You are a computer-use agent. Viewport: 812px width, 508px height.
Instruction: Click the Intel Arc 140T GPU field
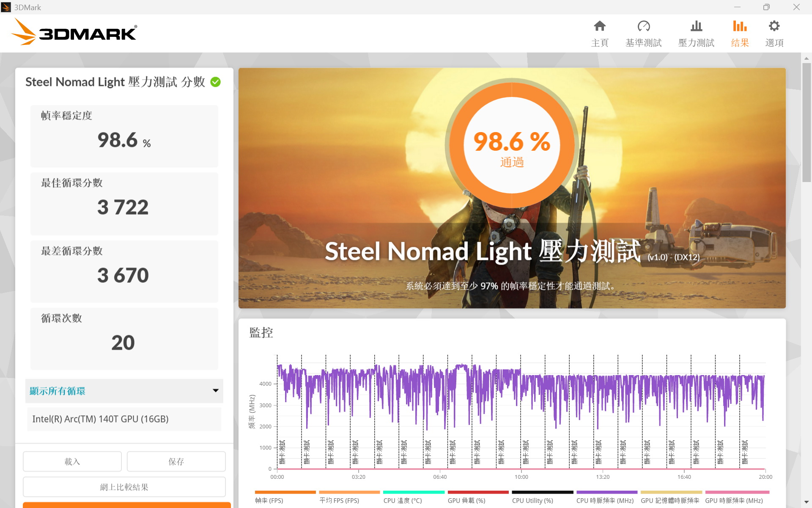pos(124,419)
